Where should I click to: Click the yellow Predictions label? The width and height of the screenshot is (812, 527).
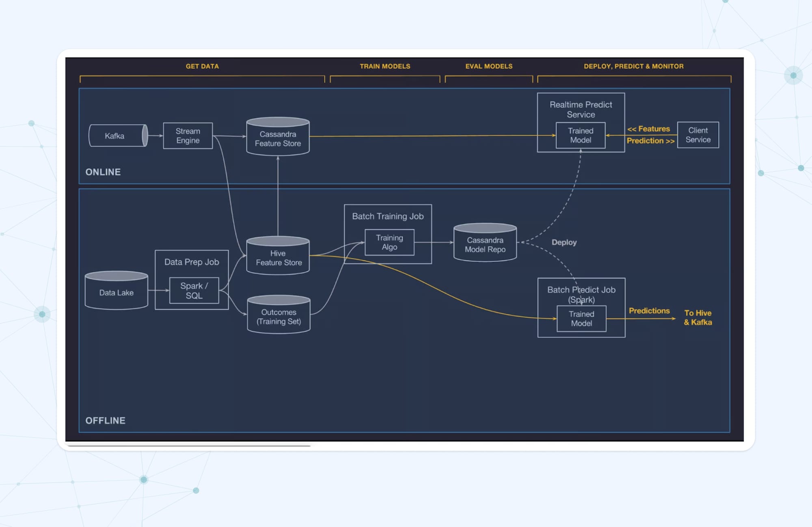(649, 310)
